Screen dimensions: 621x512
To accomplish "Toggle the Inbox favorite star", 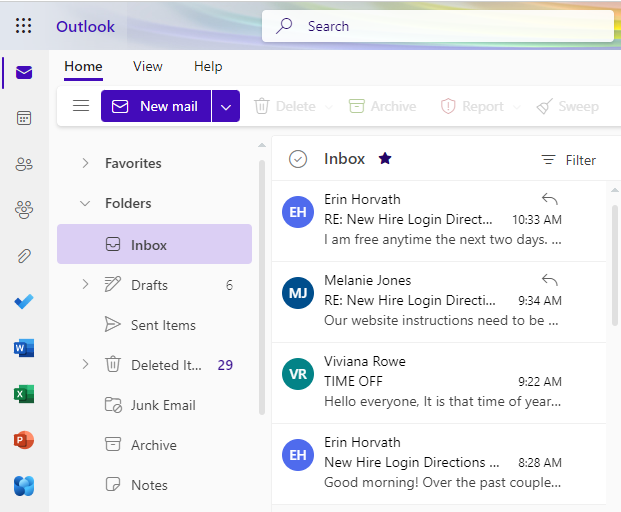I will [385, 159].
